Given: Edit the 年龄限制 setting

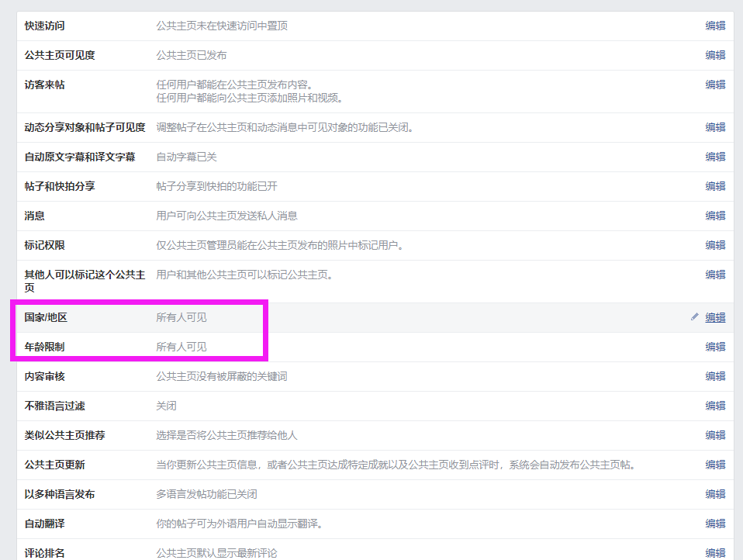Looking at the screenshot, I should pos(715,347).
